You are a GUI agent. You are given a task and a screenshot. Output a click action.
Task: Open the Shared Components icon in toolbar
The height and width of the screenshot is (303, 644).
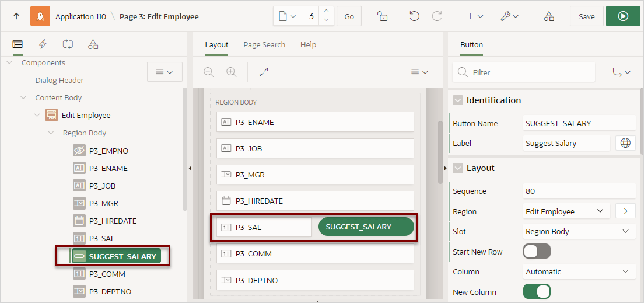click(x=549, y=16)
